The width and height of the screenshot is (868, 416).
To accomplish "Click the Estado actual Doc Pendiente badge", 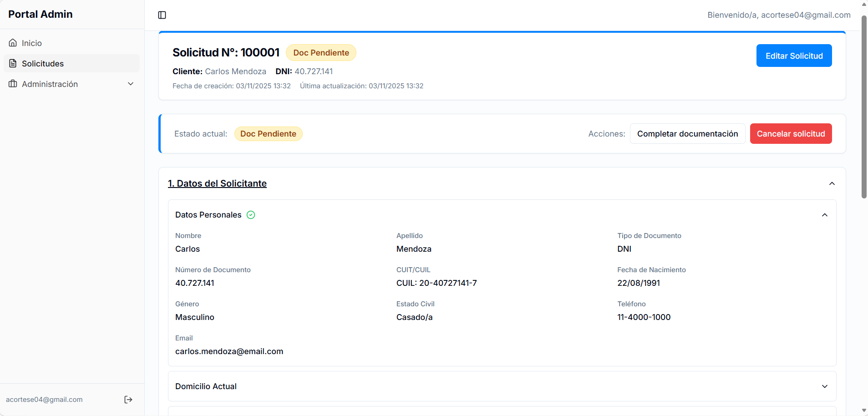I will tap(268, 133).
